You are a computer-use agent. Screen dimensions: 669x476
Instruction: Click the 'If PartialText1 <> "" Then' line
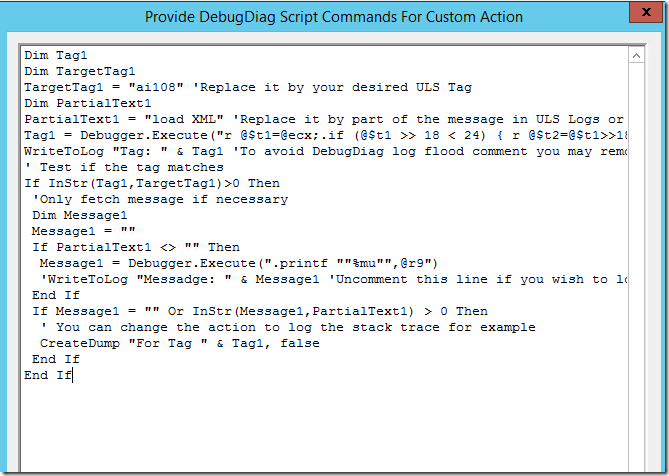point(135,247)
